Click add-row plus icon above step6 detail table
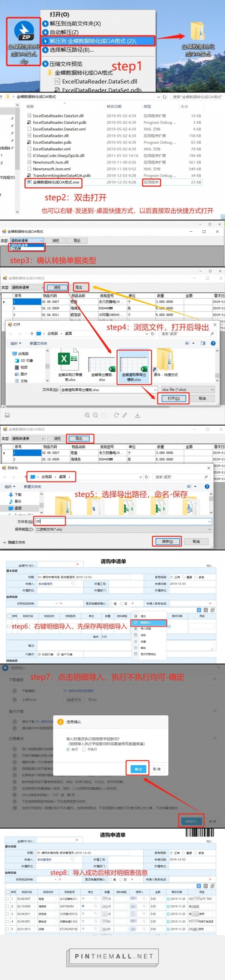Screen dimensions: 225x980 tap(199, 610)
